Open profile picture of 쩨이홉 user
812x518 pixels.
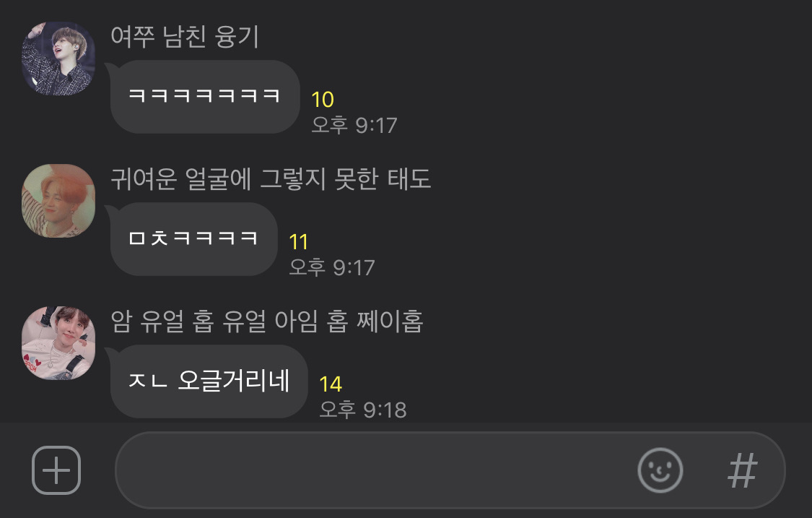coord(58,342)
